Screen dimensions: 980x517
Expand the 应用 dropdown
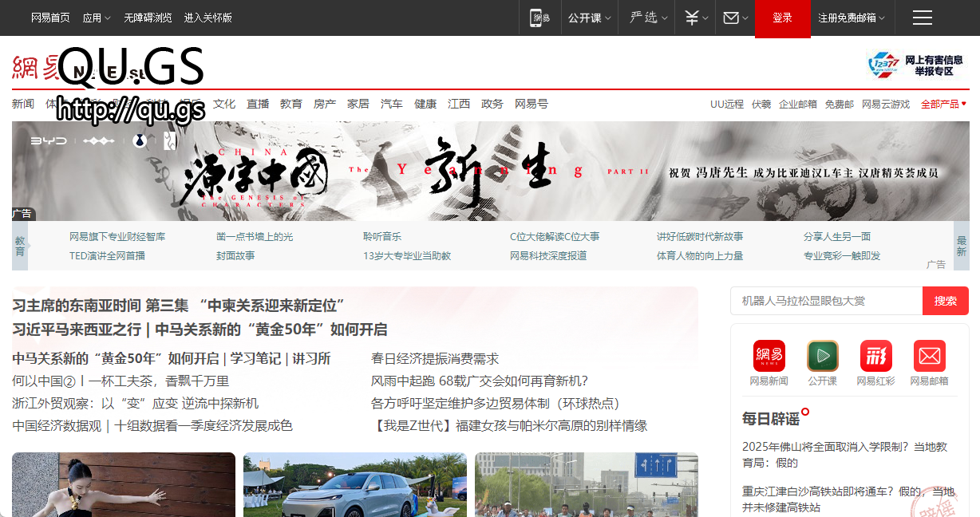(97, 18)
